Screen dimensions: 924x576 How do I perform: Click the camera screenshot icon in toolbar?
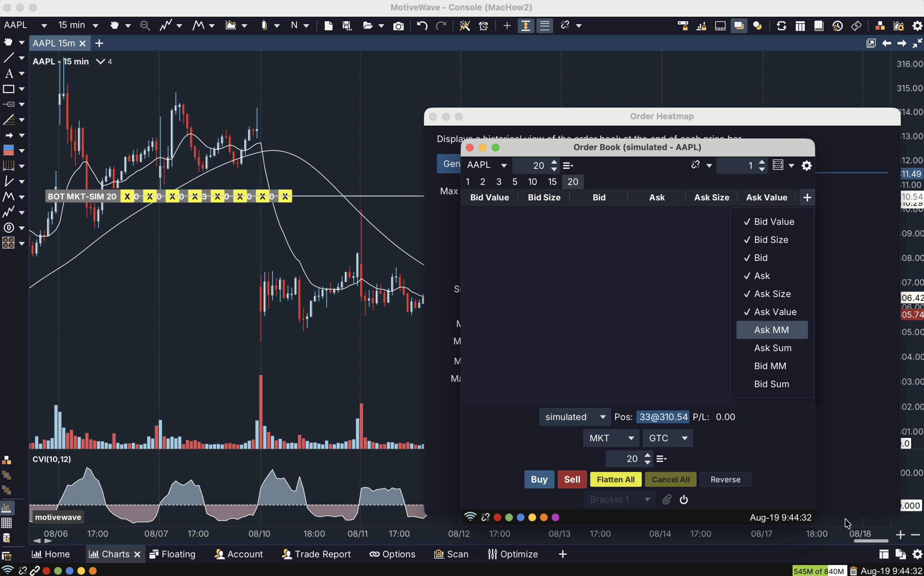(398, 26)
